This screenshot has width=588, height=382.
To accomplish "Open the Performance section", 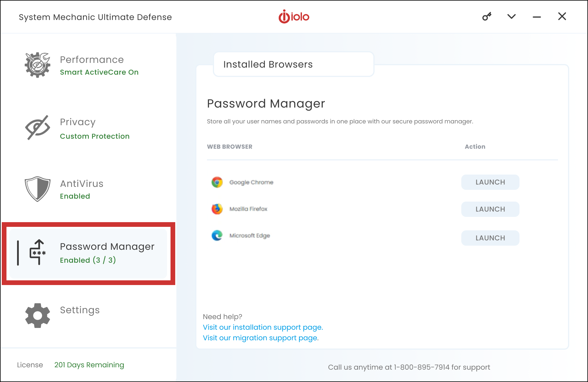I will pos(92,60).
